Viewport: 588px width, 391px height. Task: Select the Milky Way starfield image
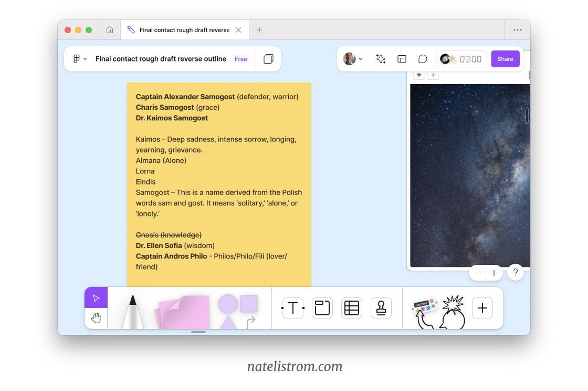coord(470,176)
